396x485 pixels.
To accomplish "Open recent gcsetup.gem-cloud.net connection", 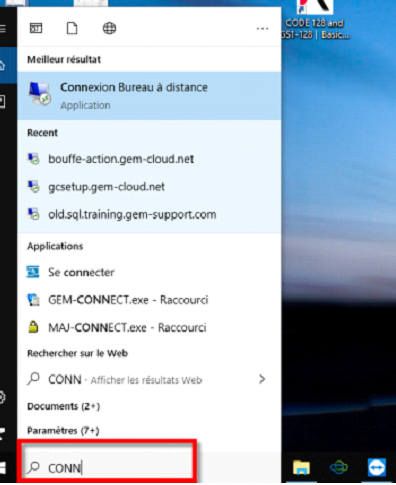I will pos(149,187).
